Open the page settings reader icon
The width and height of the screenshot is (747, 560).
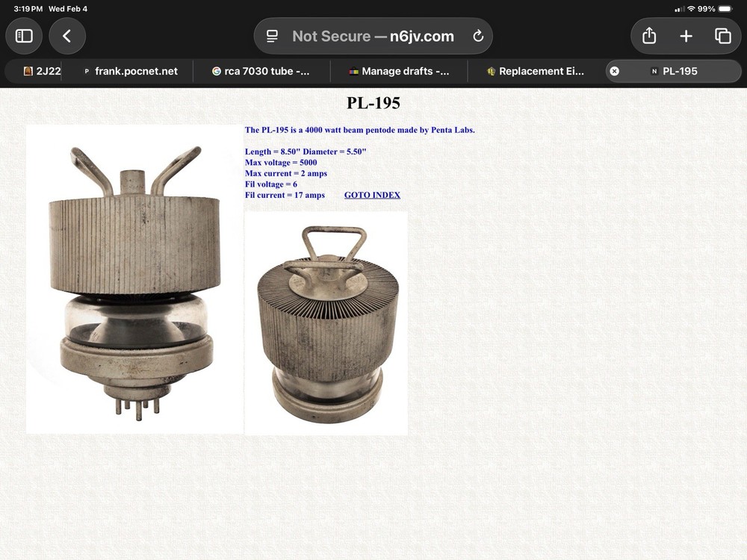tap(272, 36)
